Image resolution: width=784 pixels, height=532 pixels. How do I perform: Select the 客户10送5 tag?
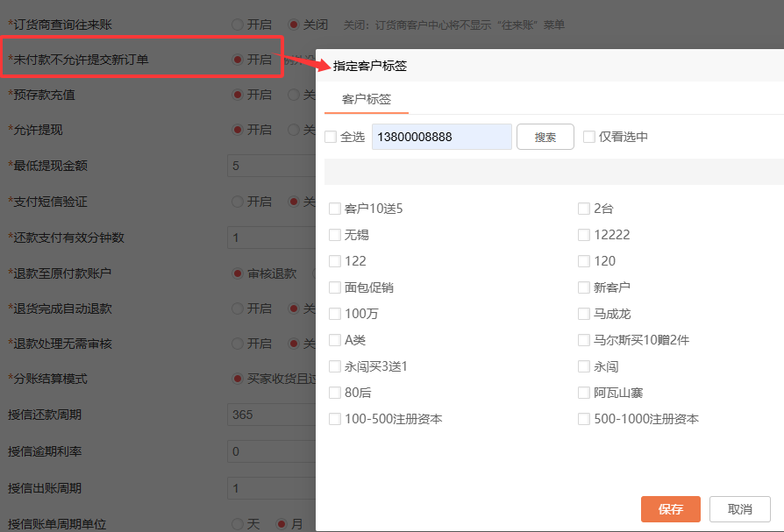pyautogui.click(x=334, y=208)
